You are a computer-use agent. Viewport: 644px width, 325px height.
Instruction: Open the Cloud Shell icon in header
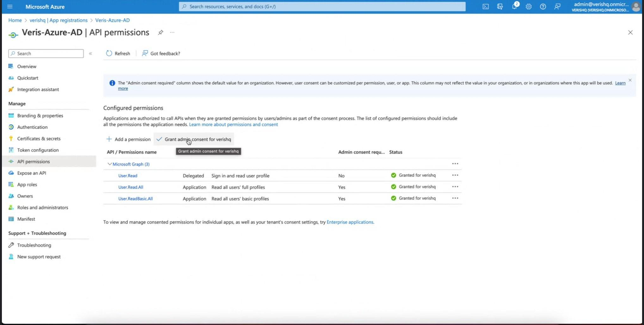point(486,7)
